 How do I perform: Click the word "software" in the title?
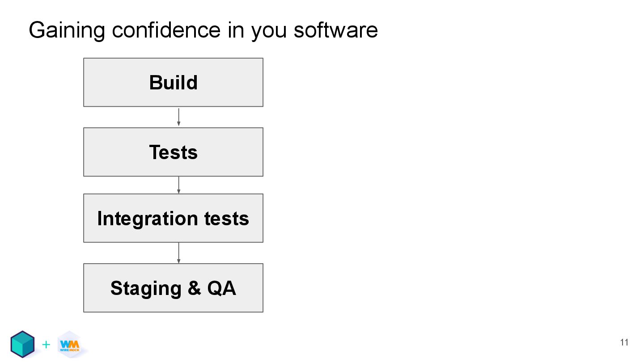[x=335, y=30]
